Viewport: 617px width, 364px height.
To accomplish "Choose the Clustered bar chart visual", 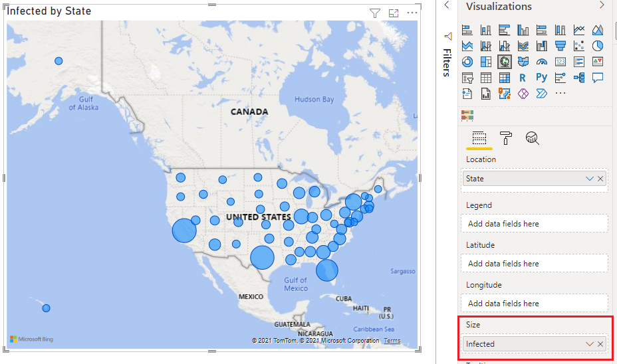I will coord(505,30).
